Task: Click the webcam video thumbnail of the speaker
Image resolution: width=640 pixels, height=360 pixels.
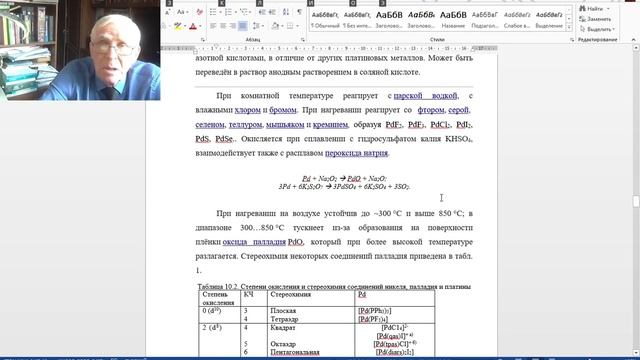Action: (x=80, y=50)
